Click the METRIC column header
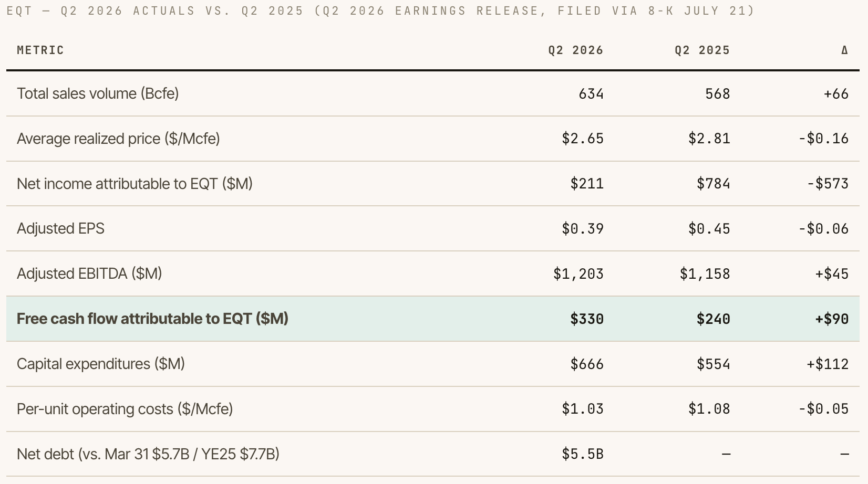 [x=40, y=50]
